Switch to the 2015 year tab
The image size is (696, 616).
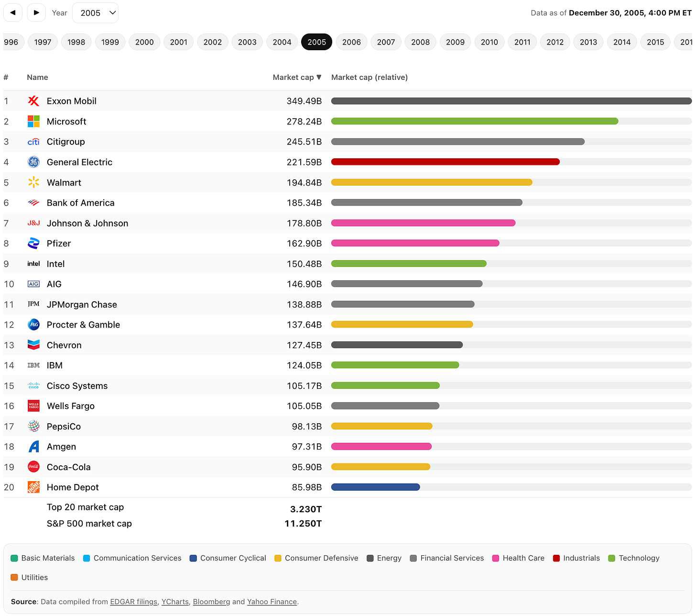coord(655,42)
